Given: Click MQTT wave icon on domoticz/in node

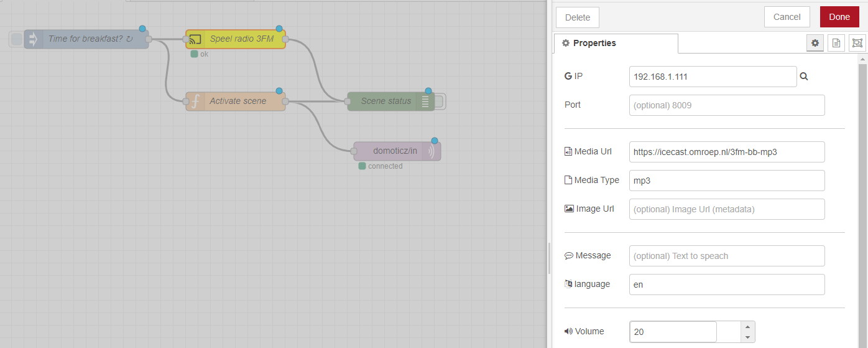Looking at the screenshot, I should click(432, 151).
